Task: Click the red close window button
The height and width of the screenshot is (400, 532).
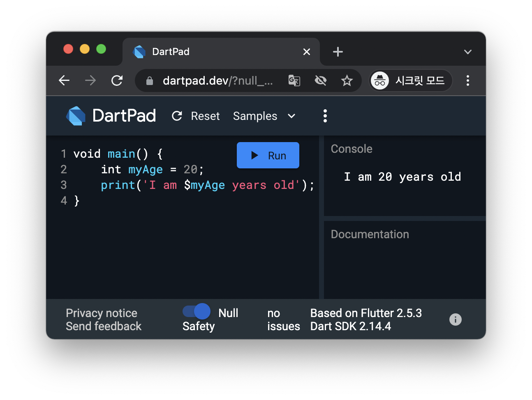Action: click(68, 49)
